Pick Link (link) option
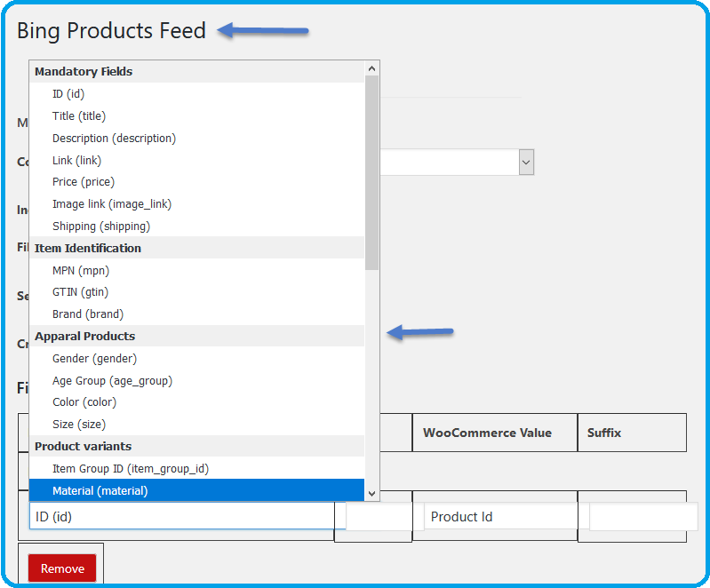This screenshot has width=710, height=588. 196,160
